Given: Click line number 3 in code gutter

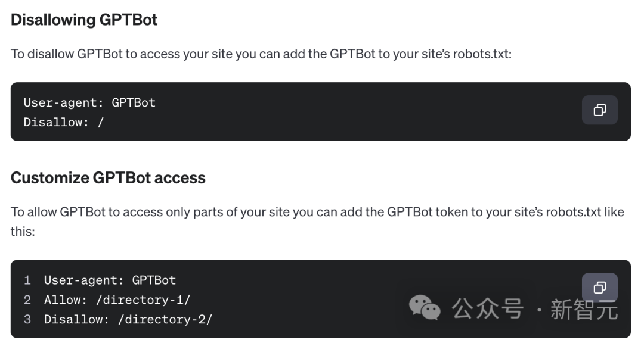Looking at the screenshot, I should [27, 319].
